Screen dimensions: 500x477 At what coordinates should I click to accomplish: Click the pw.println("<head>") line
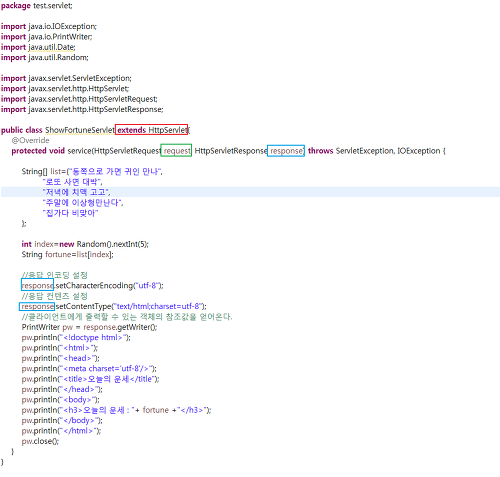tap(61, 358)
